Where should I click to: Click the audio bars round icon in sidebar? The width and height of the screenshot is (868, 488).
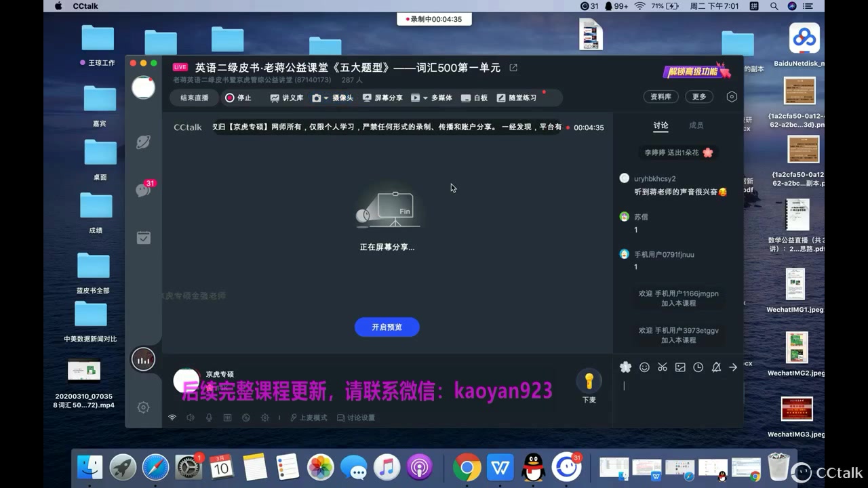pos(143,359)
